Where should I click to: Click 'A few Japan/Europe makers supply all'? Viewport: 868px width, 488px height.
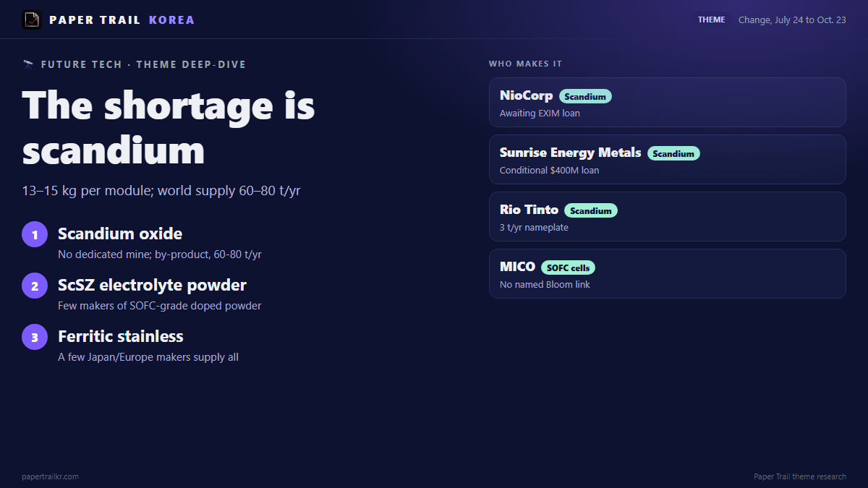coord(148,357)
